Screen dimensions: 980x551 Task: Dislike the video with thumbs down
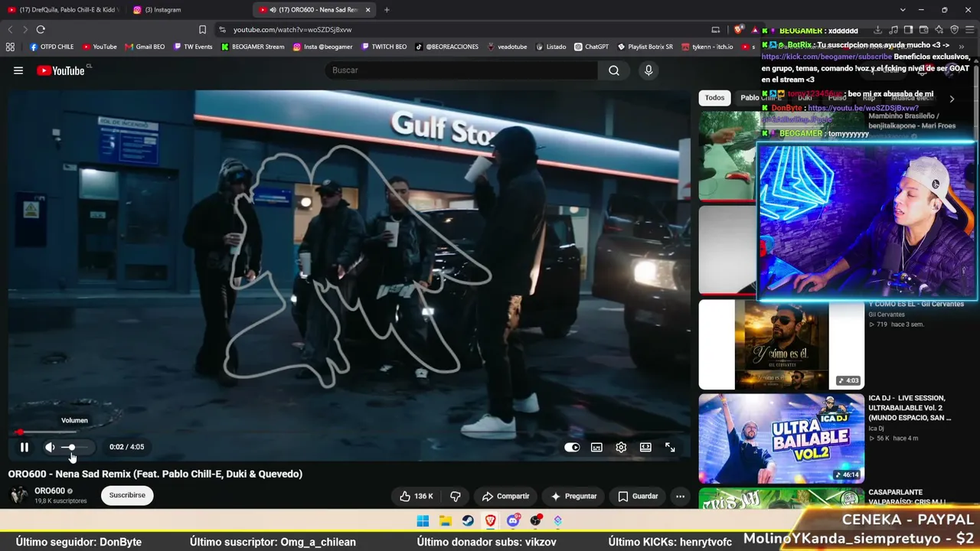coord(456,496)
